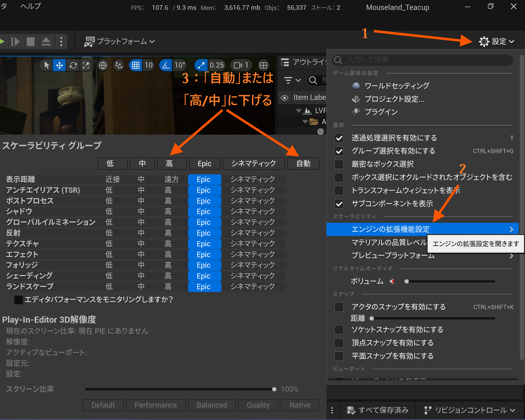The image size is (525, 420).
Task: Click the すべて保存済み save status icon
Action: [x=351, y=410]
